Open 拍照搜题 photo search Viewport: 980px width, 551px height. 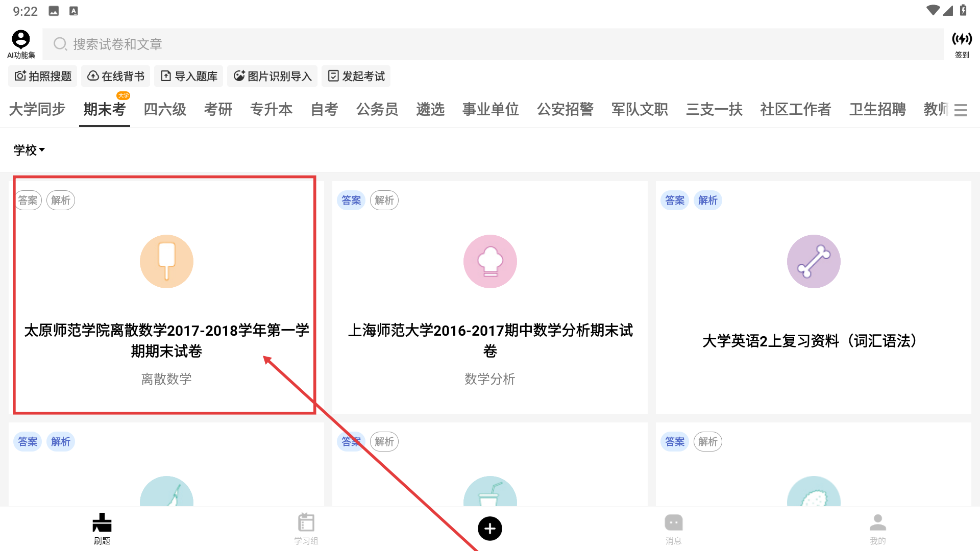click(43, 76)
